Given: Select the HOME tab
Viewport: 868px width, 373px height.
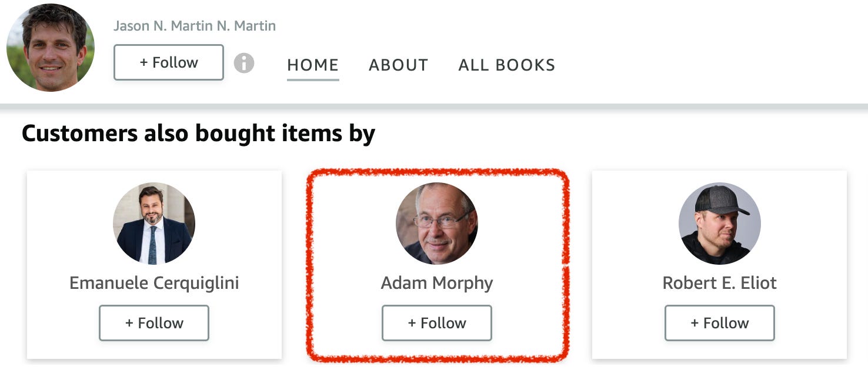Looking at the screenshot, I should [x=312, y=65].
